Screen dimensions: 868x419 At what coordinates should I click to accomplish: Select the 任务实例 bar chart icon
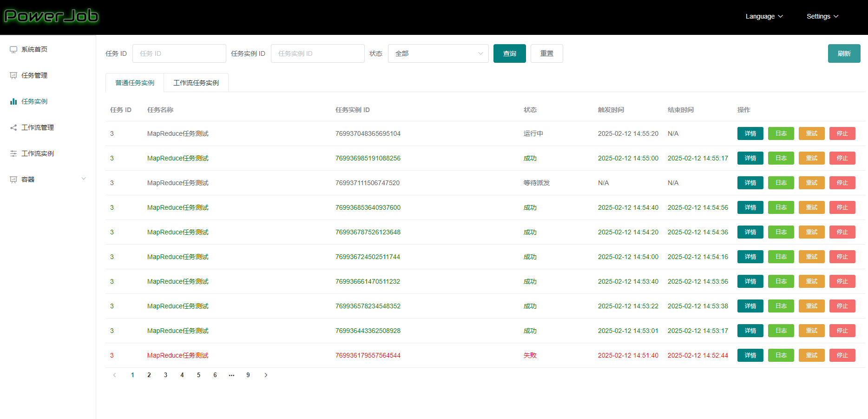[13, 101]
